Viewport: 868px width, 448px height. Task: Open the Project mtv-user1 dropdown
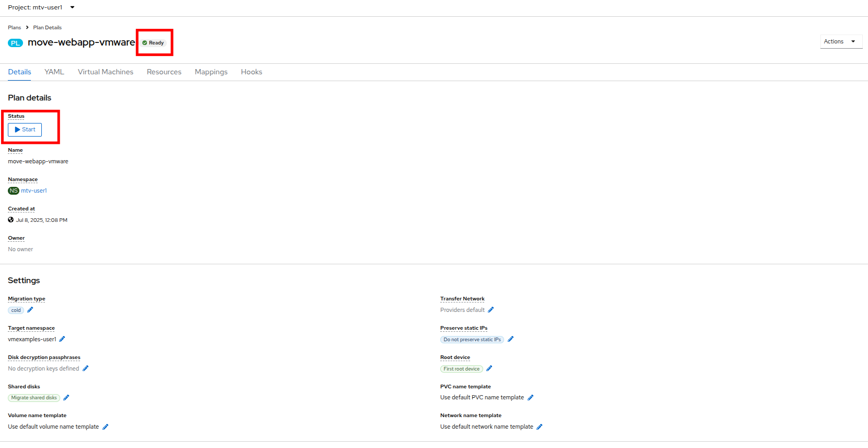pyautogui.click(x=41, y=7)
